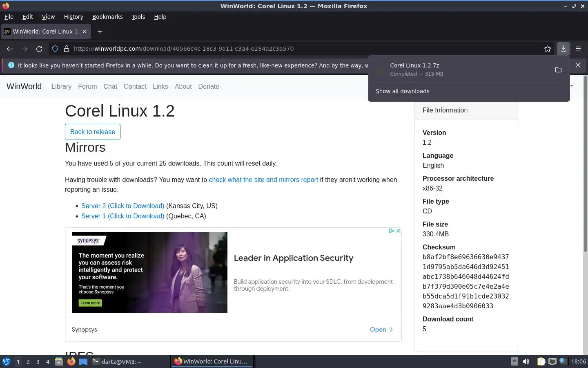Open the File menu
This screenshot has height=368, width=588.
[x=9, y=17]
